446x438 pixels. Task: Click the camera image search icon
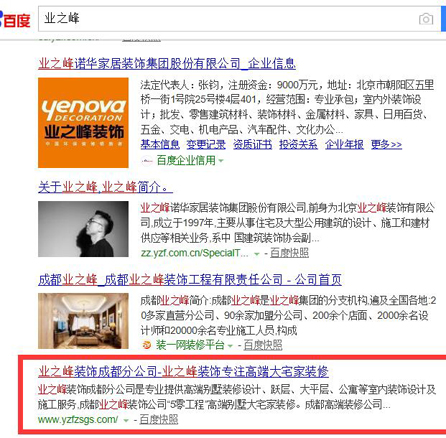(426, 19)
